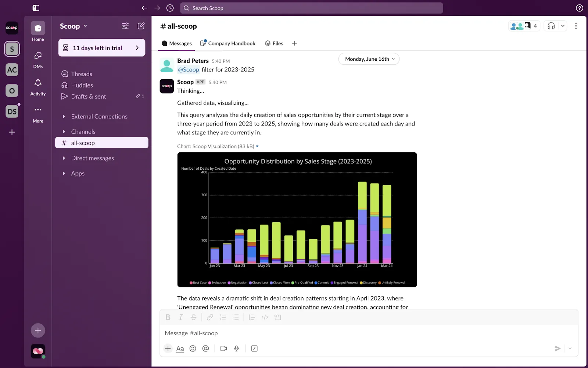This screenshot has width=588, height=368.
Task: Add a new workspace with the plus icon
Action: [12, 132]
